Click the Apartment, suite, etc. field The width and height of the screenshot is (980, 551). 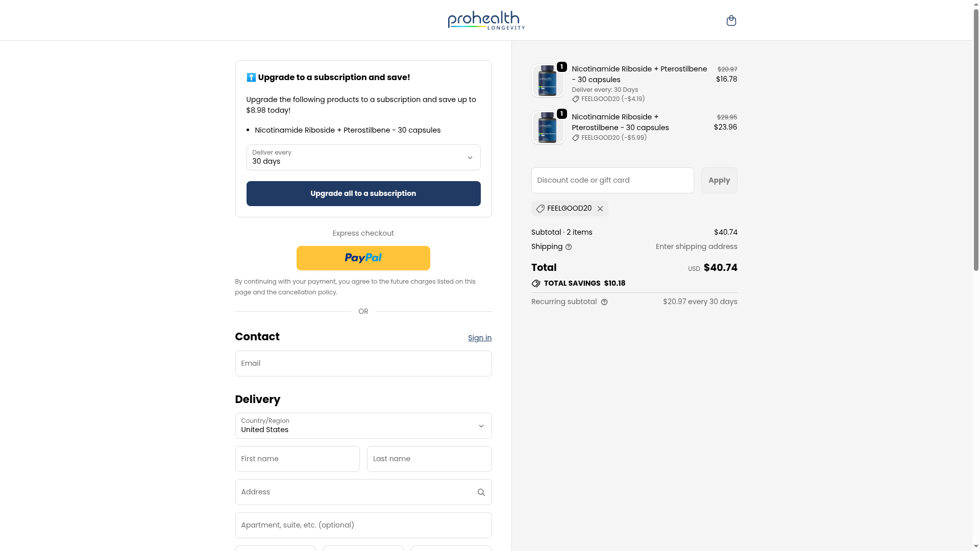[363, 525]
